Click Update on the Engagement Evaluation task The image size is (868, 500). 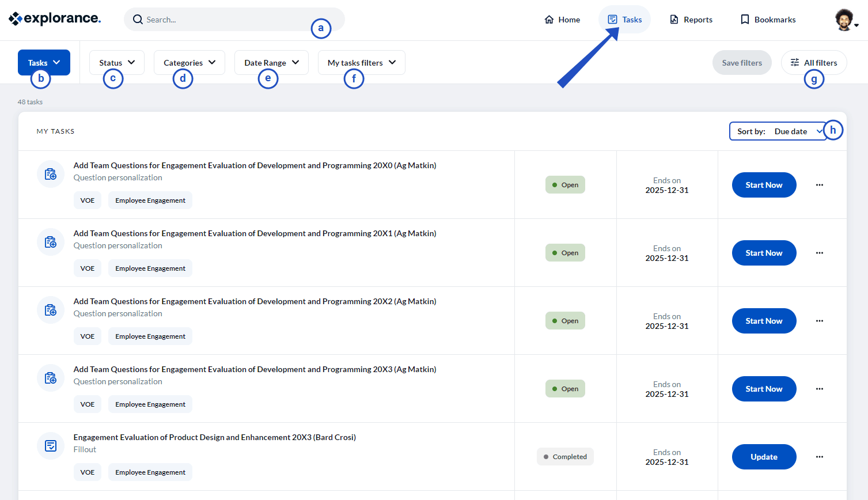(764, 457)
